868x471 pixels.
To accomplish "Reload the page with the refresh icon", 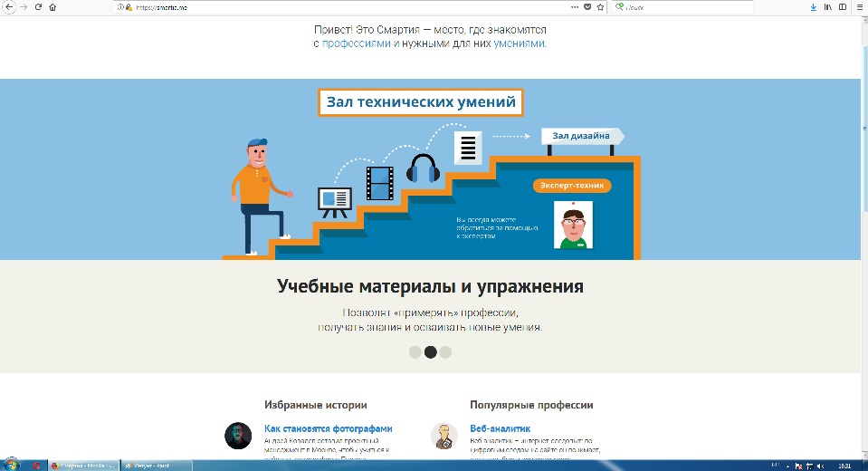I will pos(38,6).
